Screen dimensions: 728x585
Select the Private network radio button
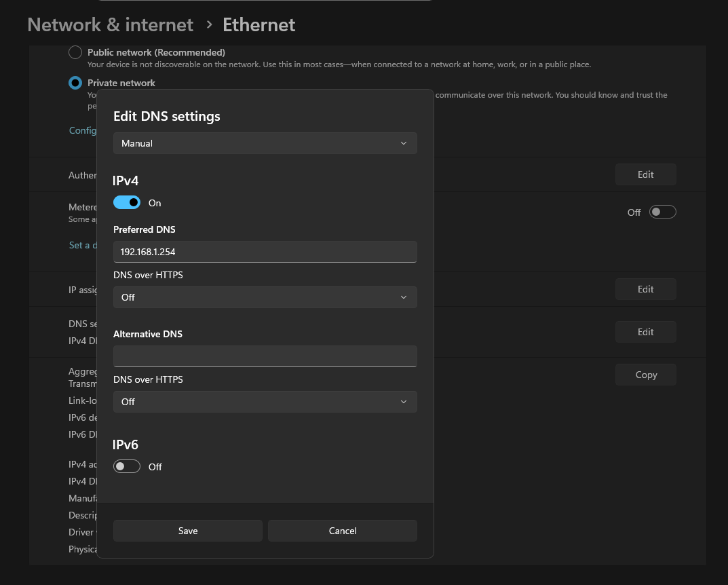[75, 83]
